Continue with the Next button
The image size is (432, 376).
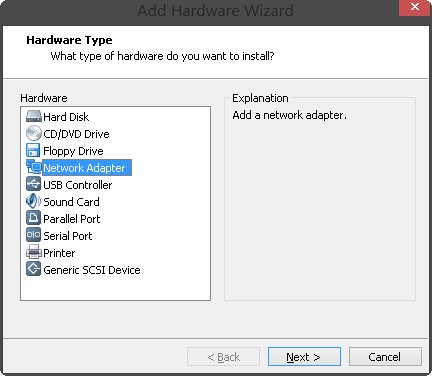[x=304, y=357]
